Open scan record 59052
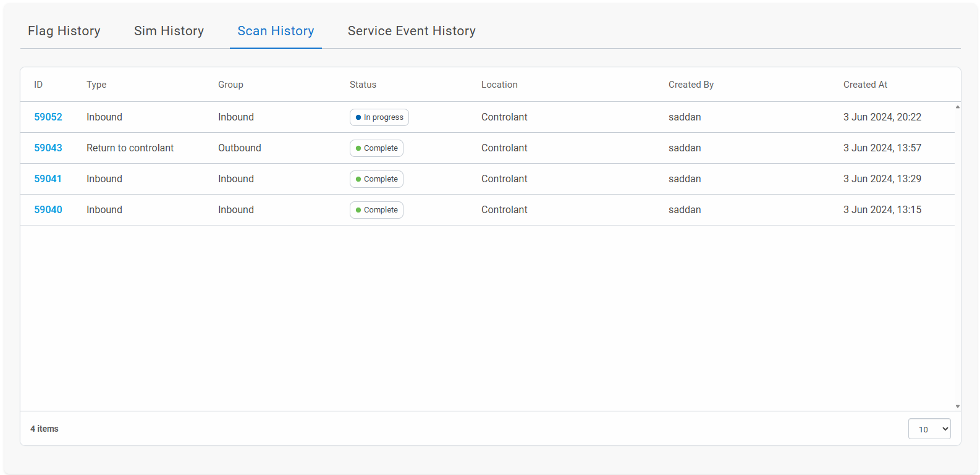This screenshot has height=475, width=980. click(x=48, y=117)
